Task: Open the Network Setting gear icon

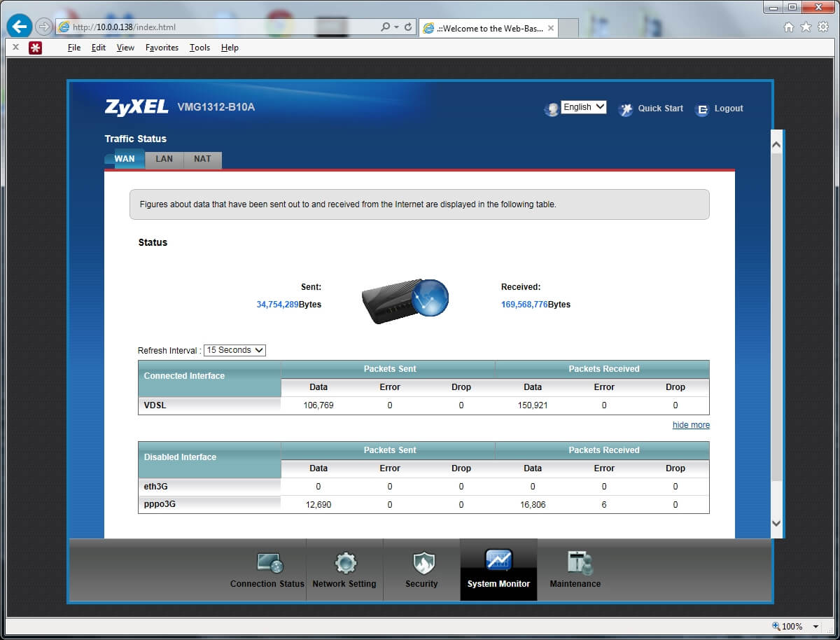Action: [345, 563]
